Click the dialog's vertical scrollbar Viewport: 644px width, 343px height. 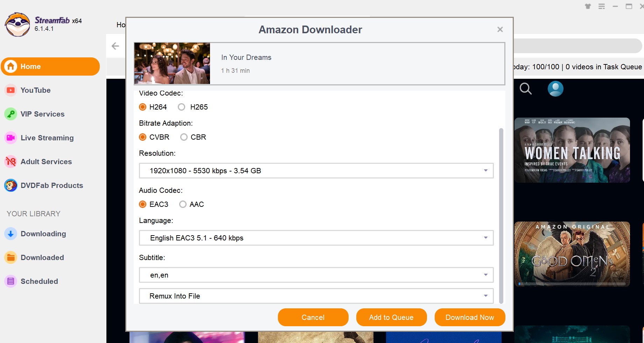(501, 216)
